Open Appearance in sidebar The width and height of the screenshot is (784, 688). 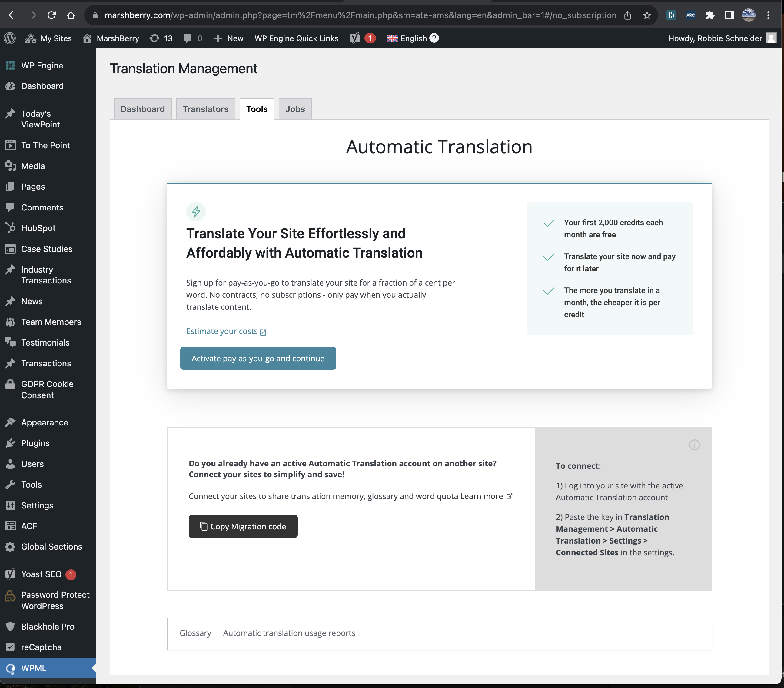point(48,423)
